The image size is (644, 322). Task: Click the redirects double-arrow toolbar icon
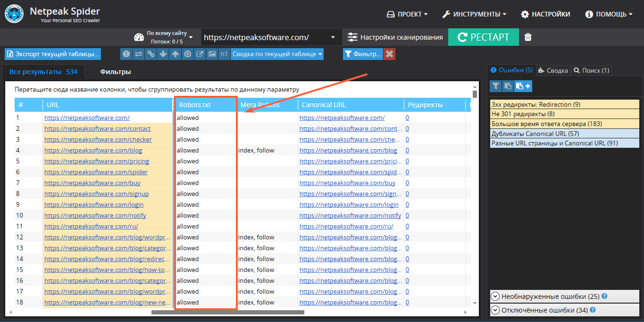coord(139,54)
